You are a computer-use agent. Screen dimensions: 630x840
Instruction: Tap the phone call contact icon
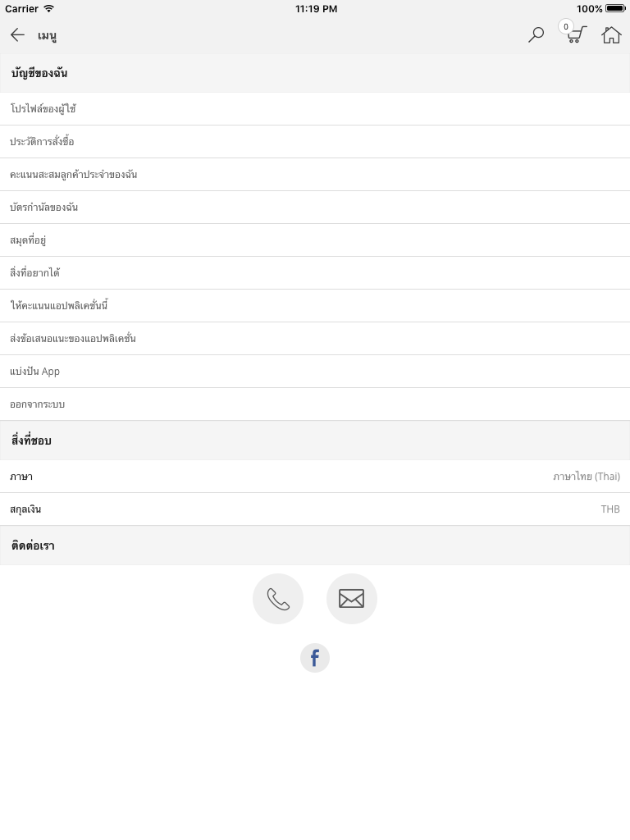tap(278, 599)
